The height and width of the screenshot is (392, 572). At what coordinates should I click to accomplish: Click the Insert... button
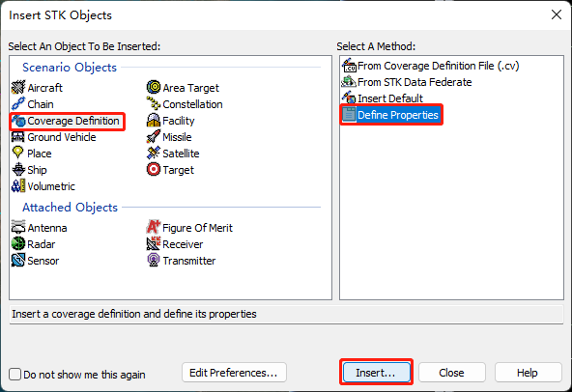click(x=376, y=373)
